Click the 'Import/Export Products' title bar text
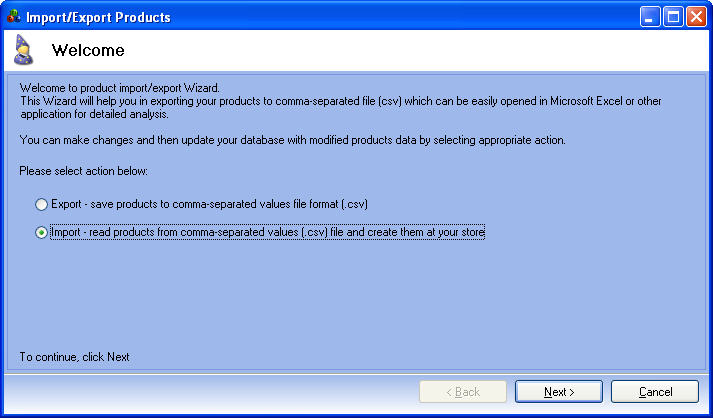This screenshot has height=418, width=713. 98,17
